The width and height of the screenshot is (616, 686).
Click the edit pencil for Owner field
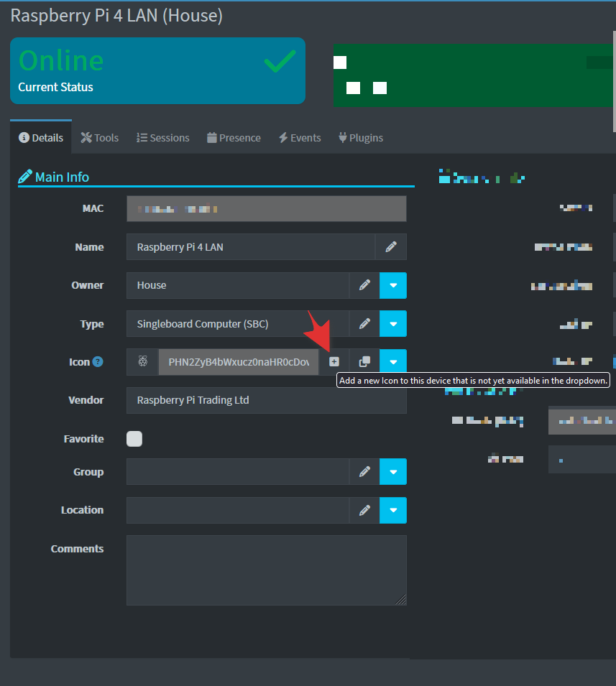click(364, 285)
